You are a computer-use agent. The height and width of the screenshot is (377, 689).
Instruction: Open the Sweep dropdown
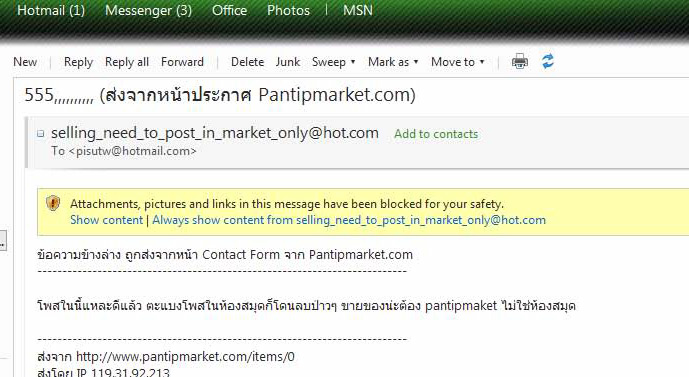coord(334,62)
